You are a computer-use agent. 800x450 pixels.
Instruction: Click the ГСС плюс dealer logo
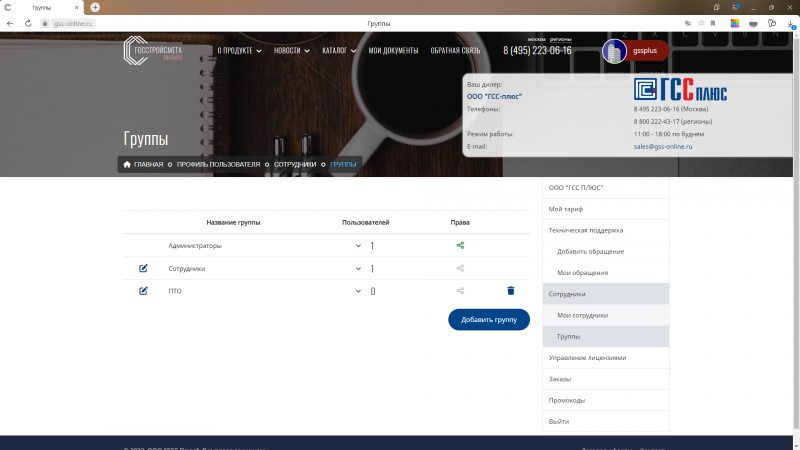pos(680,90)
